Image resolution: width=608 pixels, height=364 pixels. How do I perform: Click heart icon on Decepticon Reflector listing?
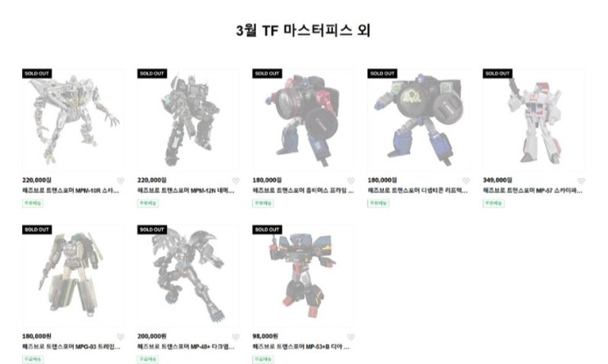tap(466, 181)
